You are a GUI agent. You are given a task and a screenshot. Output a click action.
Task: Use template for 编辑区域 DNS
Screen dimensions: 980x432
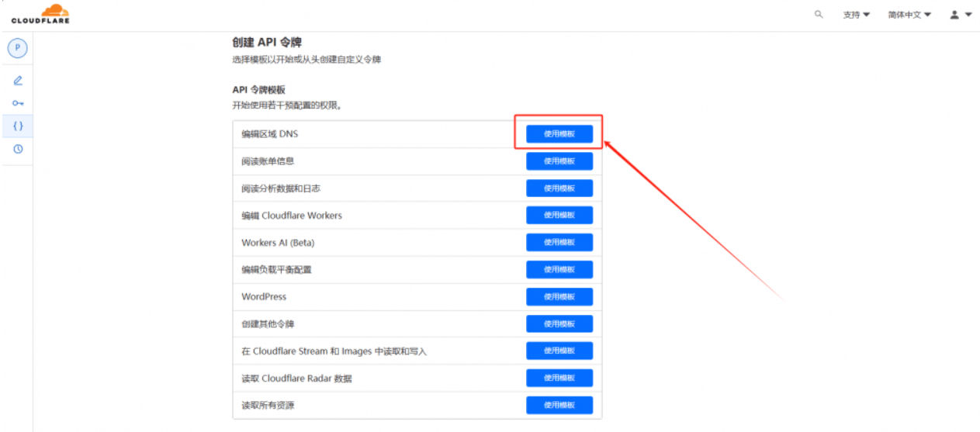[x=559, y=134]
